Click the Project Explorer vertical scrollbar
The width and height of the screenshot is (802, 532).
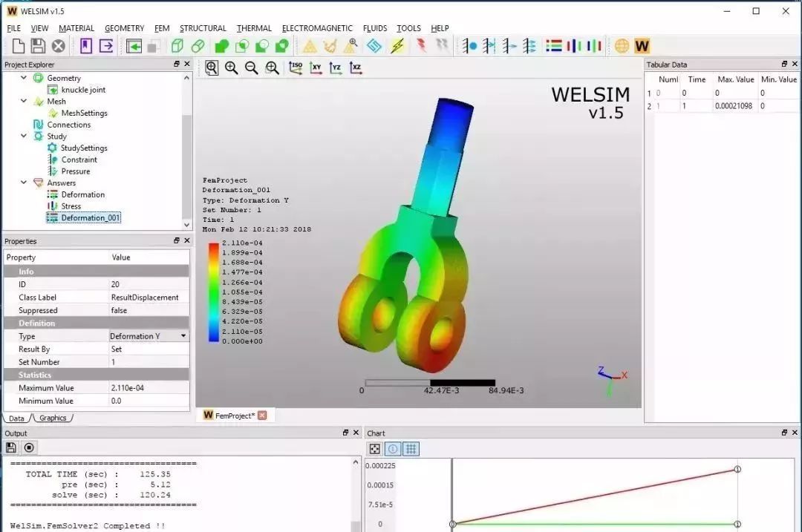pos(186,151)
